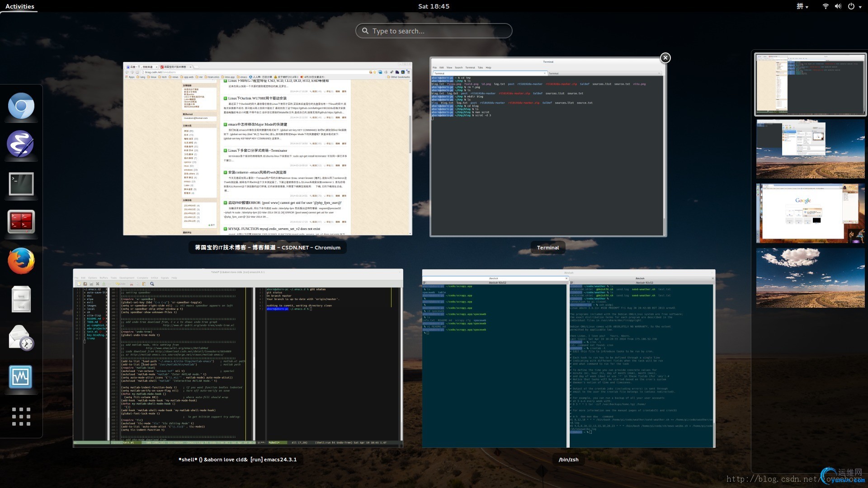Click the /bin/zsh window caption
This screenshot has width=868, height=488.
pos(568,460)
